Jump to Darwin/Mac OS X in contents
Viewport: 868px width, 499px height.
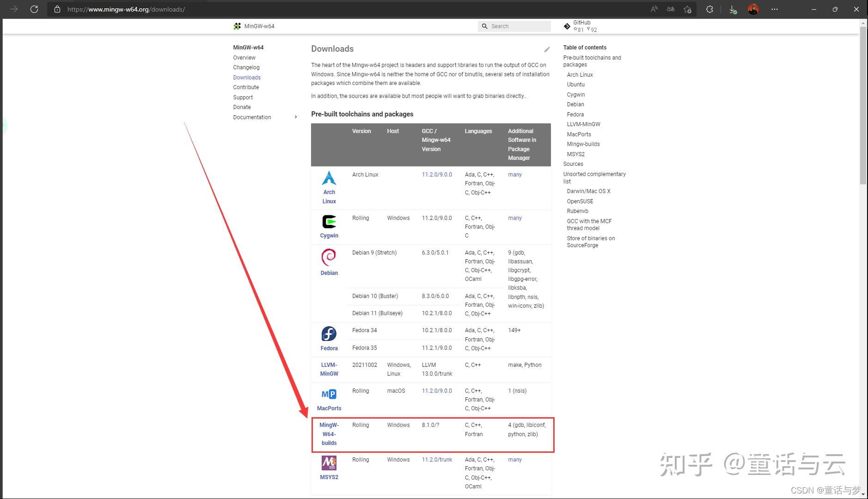[589, 191]
